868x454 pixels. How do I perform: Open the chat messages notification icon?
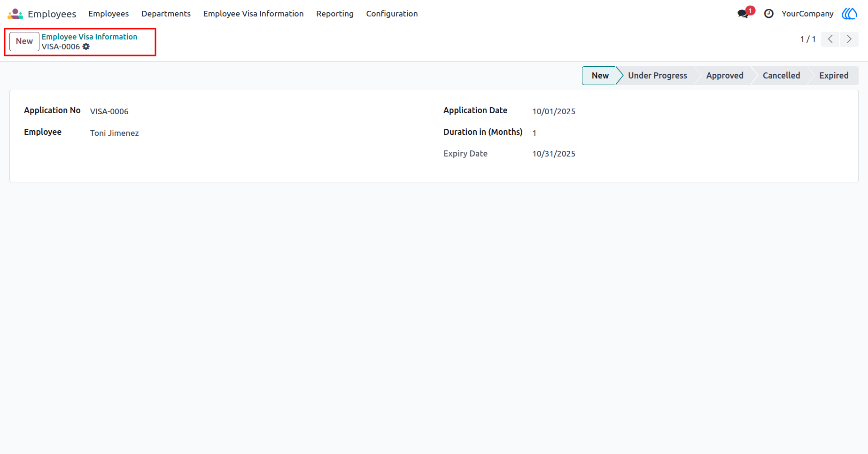pos(744,14)
